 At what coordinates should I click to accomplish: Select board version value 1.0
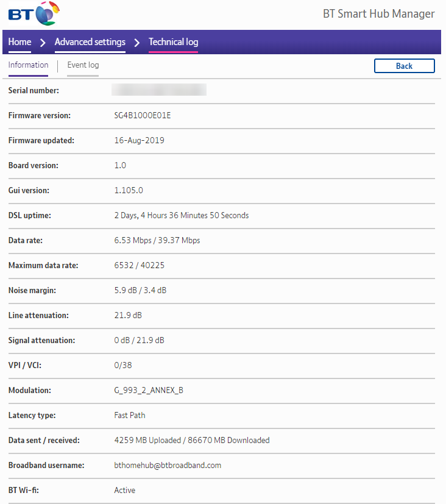(120, 165)
